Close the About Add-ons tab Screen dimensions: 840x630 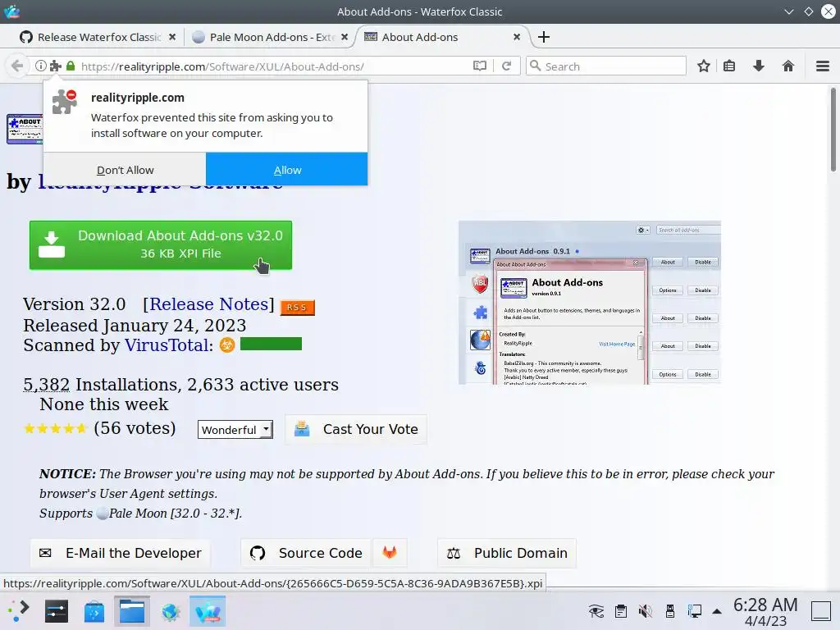[517, 37]
